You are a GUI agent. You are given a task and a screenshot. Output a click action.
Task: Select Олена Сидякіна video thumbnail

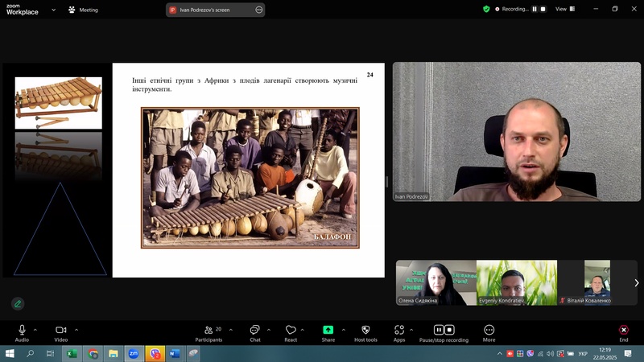[x=436, y=282]
